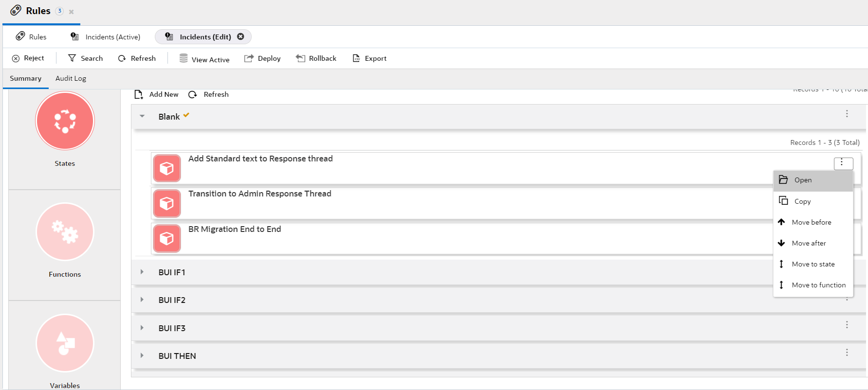Open the Functions gear icon
This screenshot has height=390, width=868.
pos(65,231)
